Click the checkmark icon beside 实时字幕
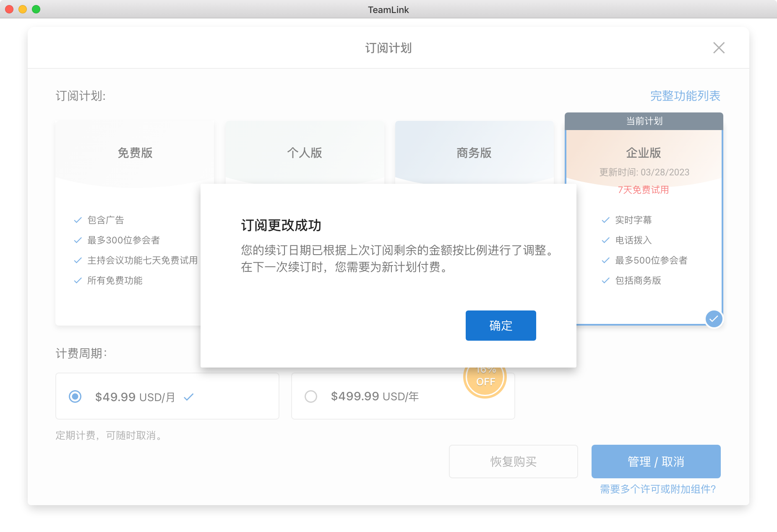The image size is (777, 532). tap(605, 220)
